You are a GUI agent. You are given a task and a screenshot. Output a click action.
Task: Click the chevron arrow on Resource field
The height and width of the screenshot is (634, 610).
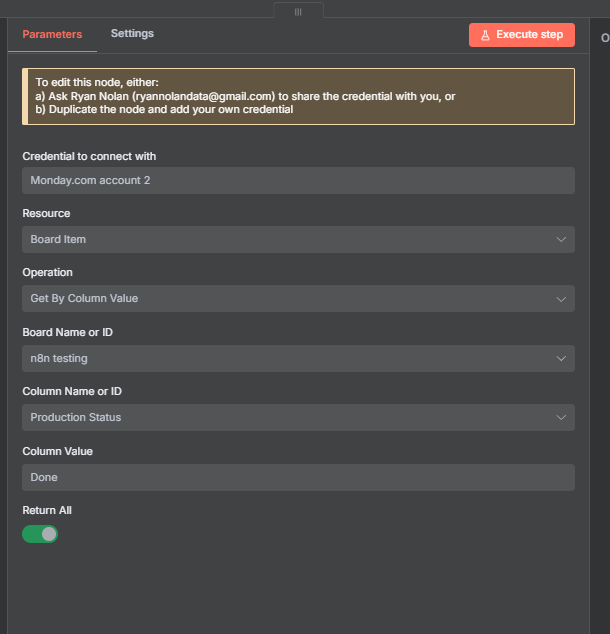[561, 239]
